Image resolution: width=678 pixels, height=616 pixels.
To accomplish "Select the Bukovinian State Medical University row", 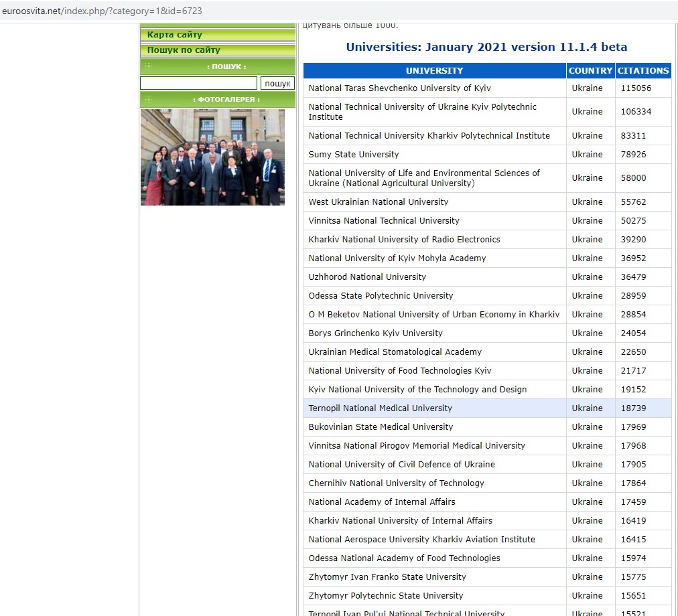I will pos(381,427).
